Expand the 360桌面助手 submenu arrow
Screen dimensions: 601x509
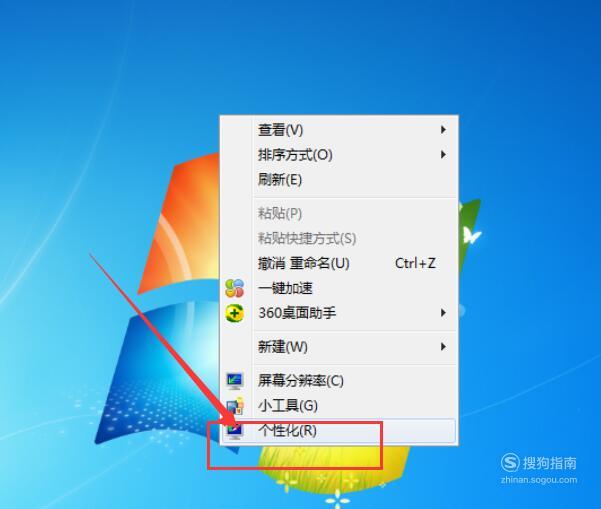tap(443, 313)
